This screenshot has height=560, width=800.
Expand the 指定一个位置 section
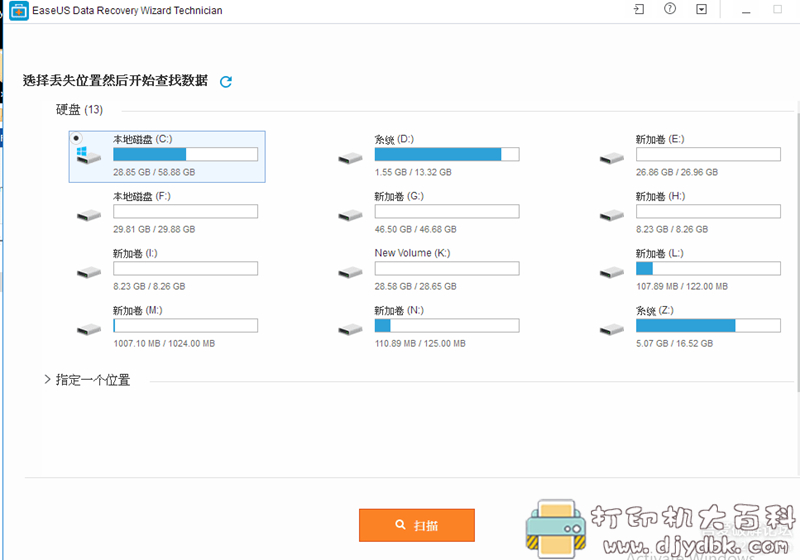pyautogui.click(x=47, y=379)
